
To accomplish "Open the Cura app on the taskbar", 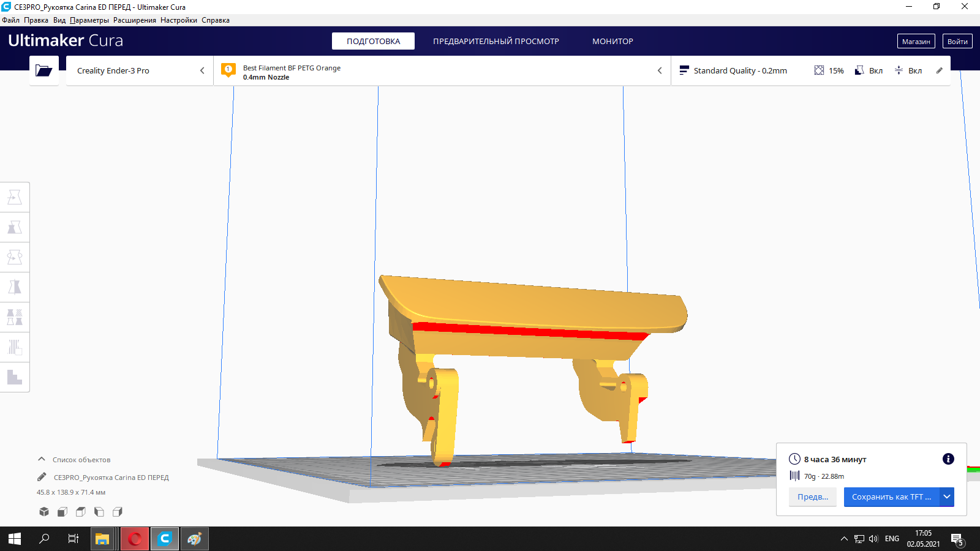I will 165,539.
